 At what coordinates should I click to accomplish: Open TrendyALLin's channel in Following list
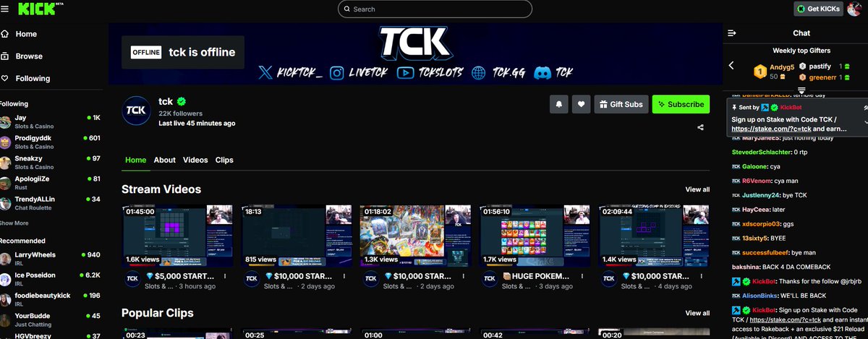tap(51, 202)
